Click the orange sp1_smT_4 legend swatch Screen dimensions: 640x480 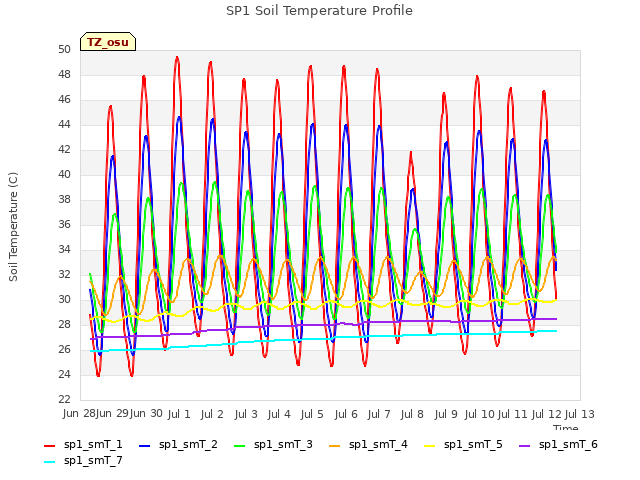tap(335, 446)
